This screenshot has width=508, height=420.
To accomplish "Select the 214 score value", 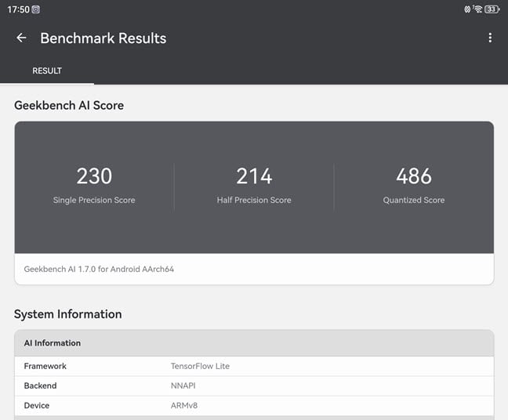I will coord(254,176).
